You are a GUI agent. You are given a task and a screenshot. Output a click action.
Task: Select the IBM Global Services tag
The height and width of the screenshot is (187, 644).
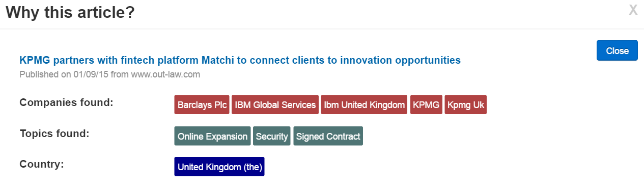pyautogui.click(x=275, y=105)
